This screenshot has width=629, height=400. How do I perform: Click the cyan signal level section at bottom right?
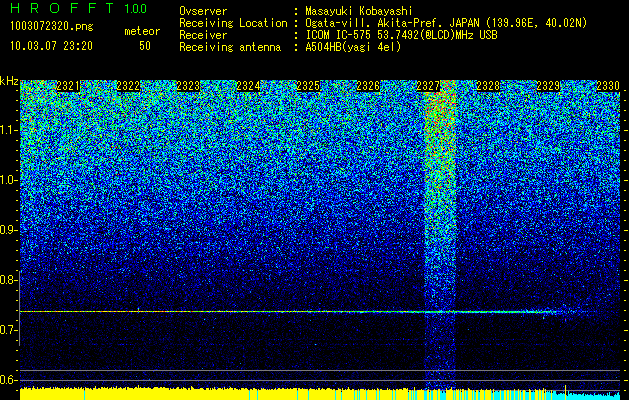588,395
